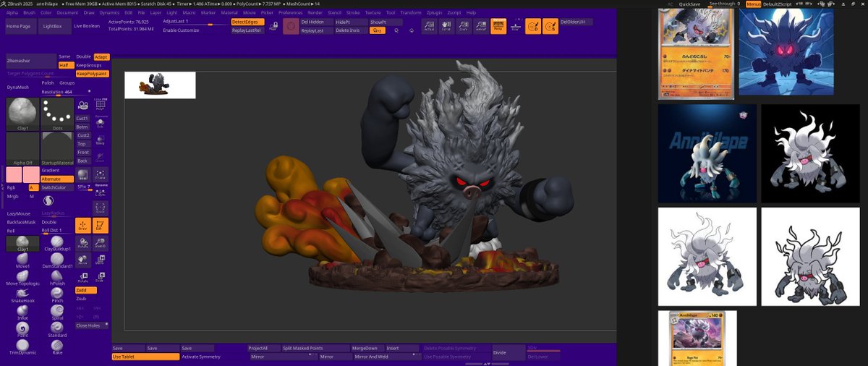This screenshot has width=868, height=366.
Task: Click the blue Annihilape reference image
Action: point(707,153)
